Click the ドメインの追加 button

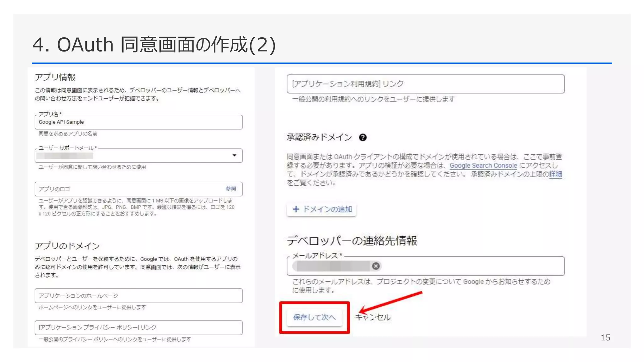tap(327, 209)
